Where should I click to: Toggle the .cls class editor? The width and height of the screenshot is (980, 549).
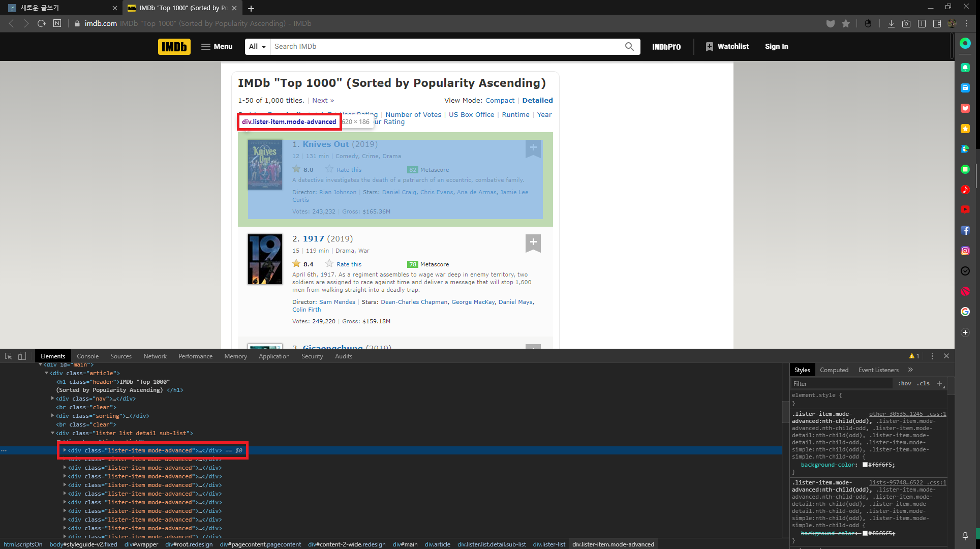[924, 384]
